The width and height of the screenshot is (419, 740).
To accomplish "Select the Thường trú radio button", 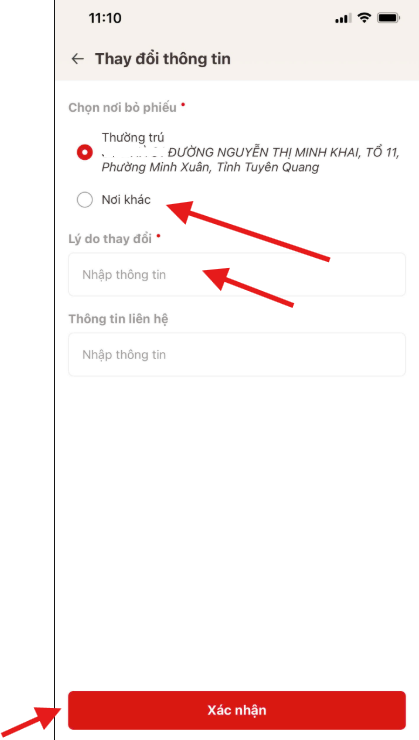I will [x=85, y=152].
